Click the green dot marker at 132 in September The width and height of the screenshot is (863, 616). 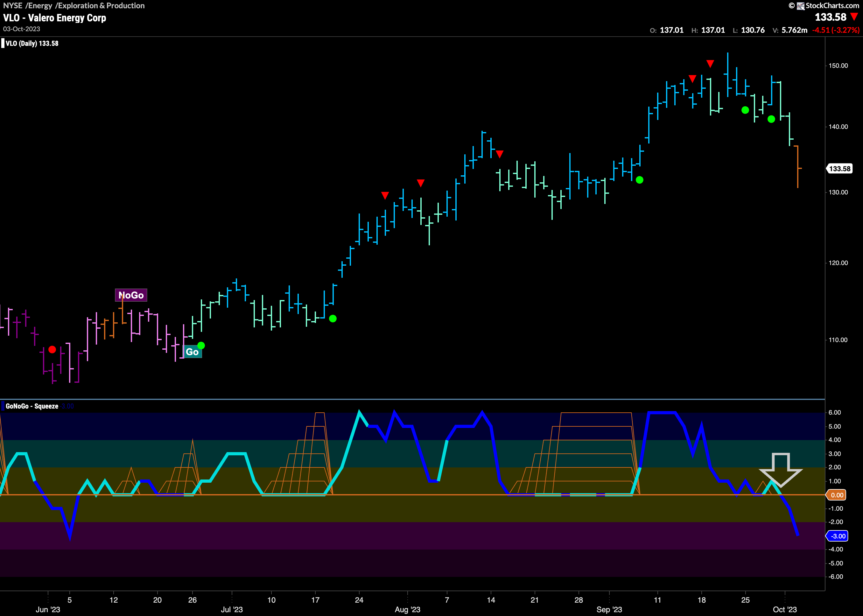pos(640,180)
